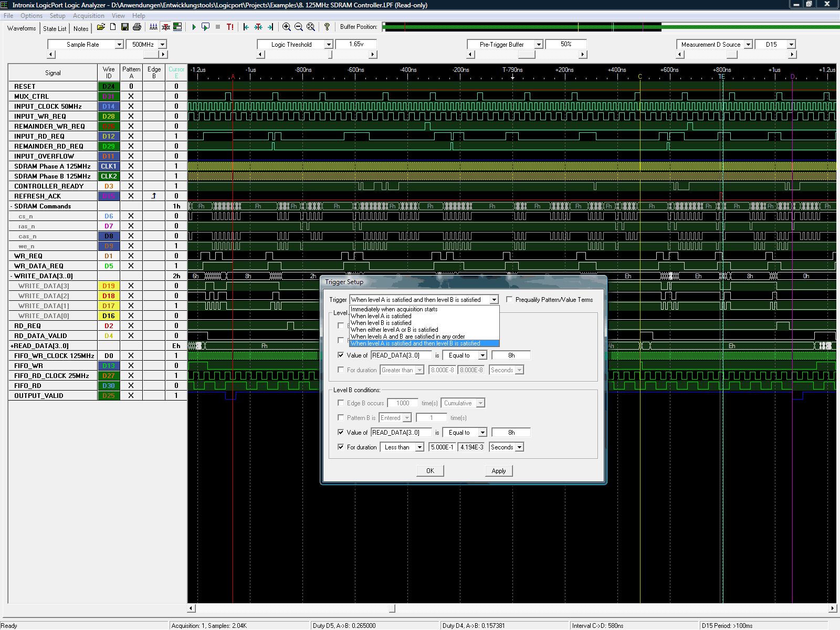Open the Sample Rate value dropdown

[162, 45]
